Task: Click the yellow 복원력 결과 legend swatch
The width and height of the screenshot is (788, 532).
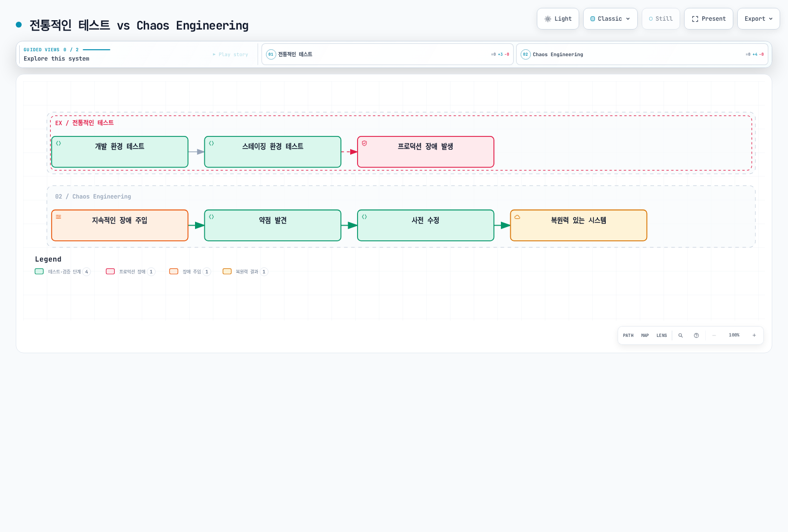Action: click(x=227, y=271)
